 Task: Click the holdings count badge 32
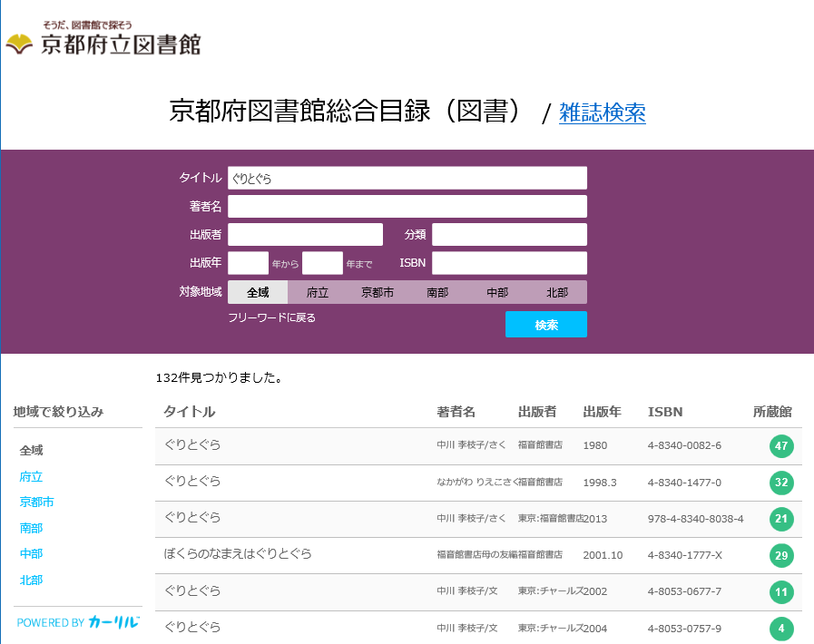(x=780, y=483)
